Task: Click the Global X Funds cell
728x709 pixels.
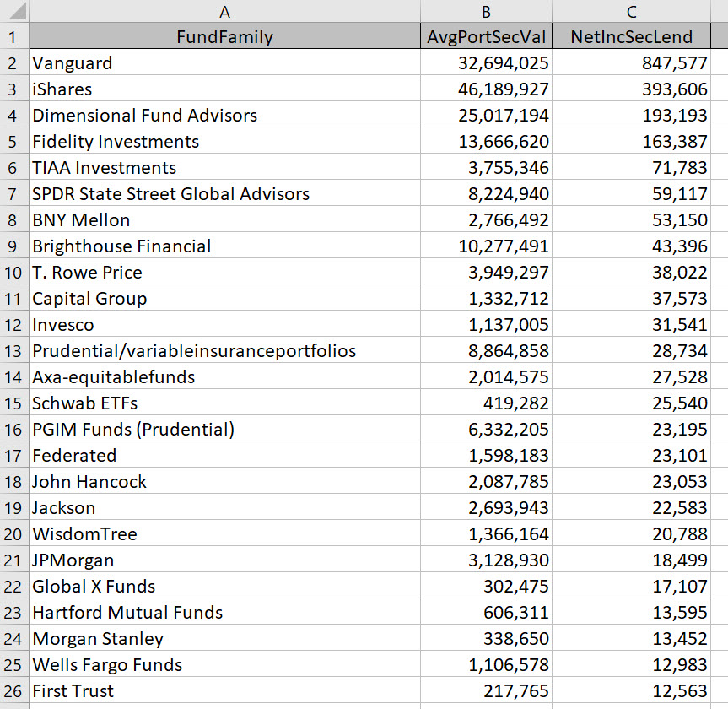Action: click(224, 587)
